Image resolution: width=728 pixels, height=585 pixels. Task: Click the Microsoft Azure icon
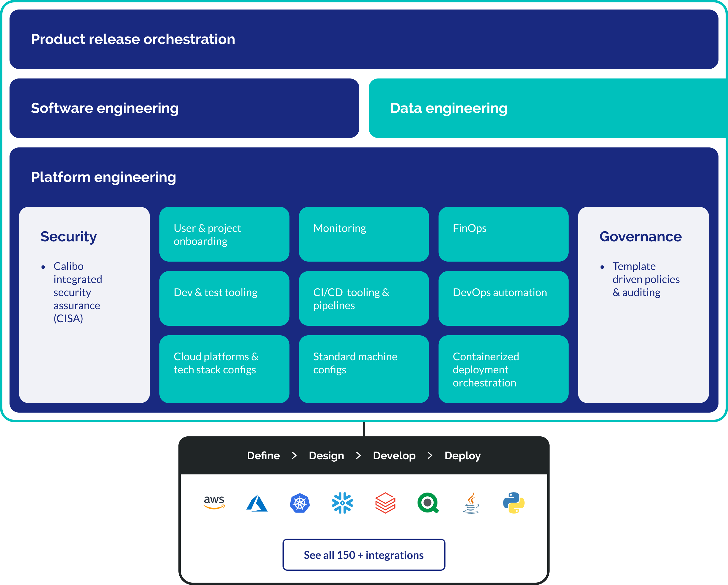coord(257,503)
